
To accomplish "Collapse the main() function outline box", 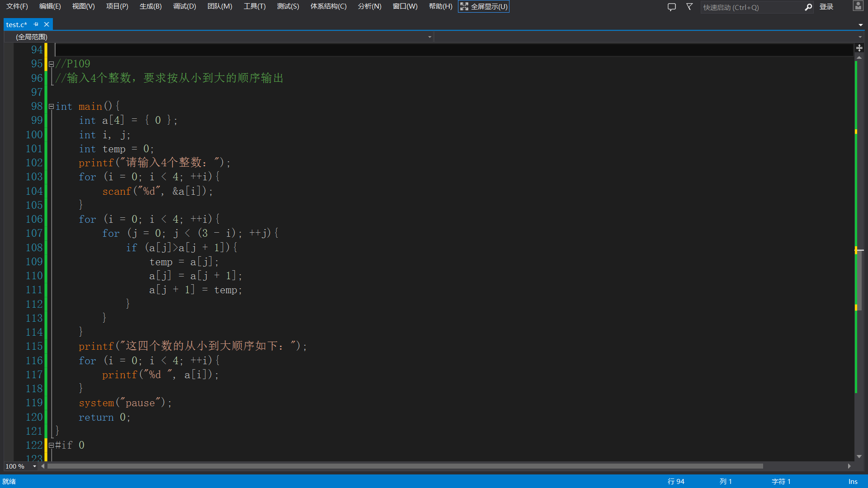I will tap(51, 107).
